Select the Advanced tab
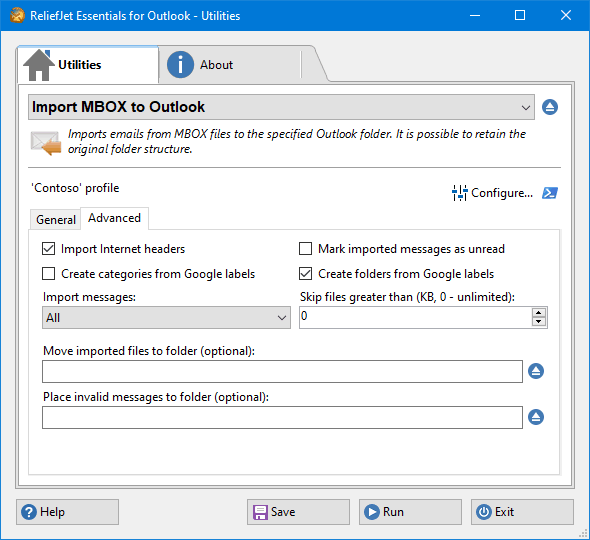 [x=114, y=218]
